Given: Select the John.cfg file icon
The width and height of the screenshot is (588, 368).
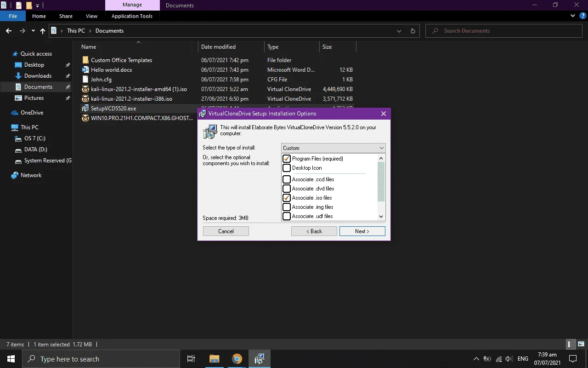Looking at the screenshot, I should point(85,80).
